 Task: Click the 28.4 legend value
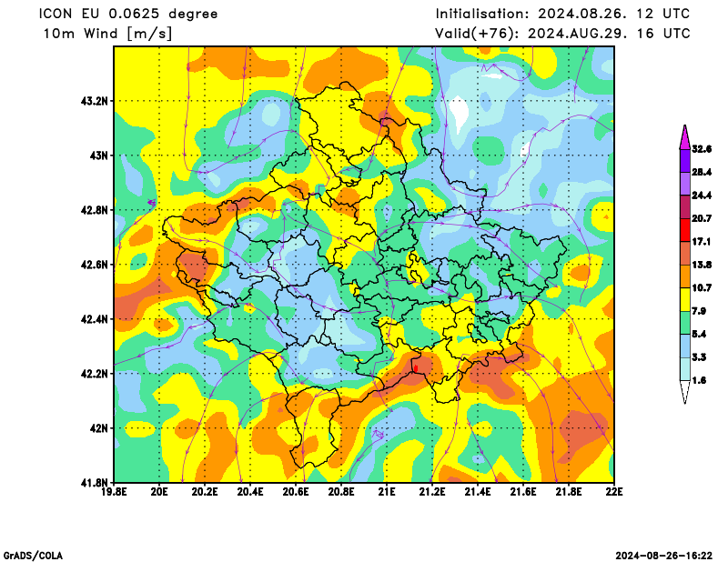pyautogui.click(x=702, y=172)
